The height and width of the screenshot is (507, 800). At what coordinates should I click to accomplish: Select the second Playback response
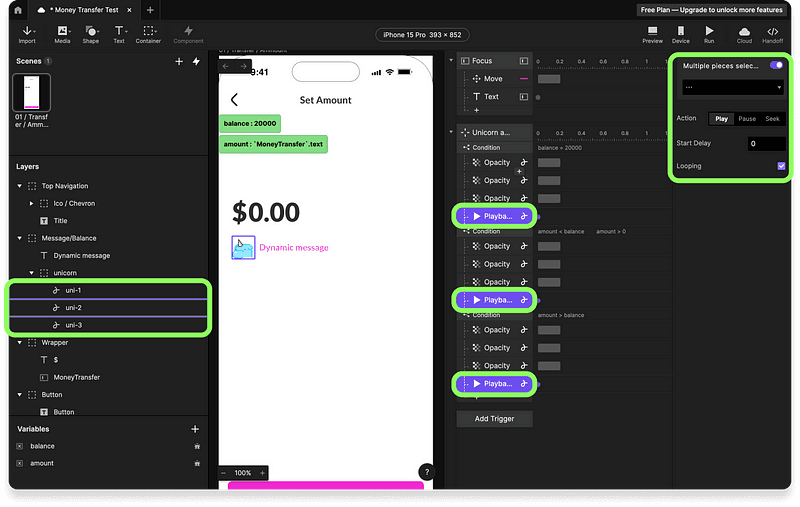(x=494, y=300)
